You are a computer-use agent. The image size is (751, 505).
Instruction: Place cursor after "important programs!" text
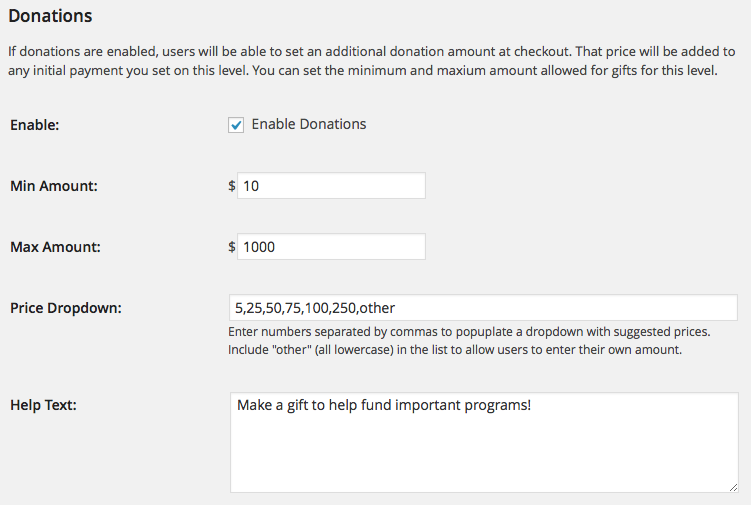click(x=532, y=405)
